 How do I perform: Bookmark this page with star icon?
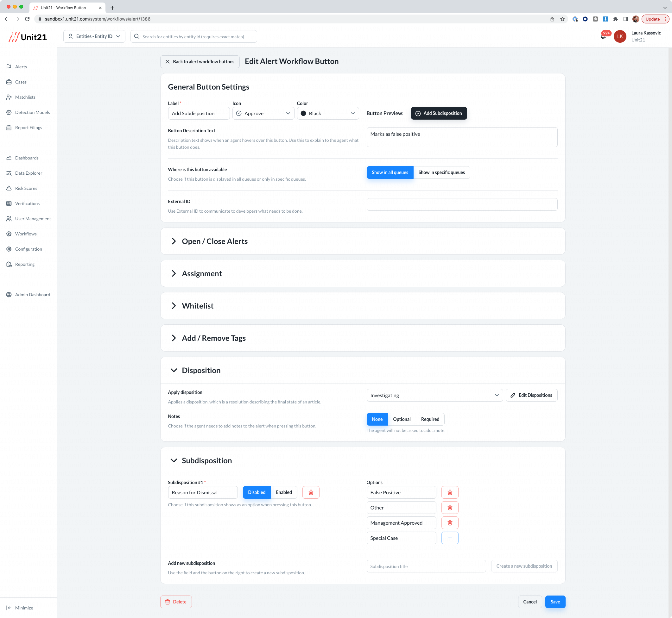click(562, 19)
